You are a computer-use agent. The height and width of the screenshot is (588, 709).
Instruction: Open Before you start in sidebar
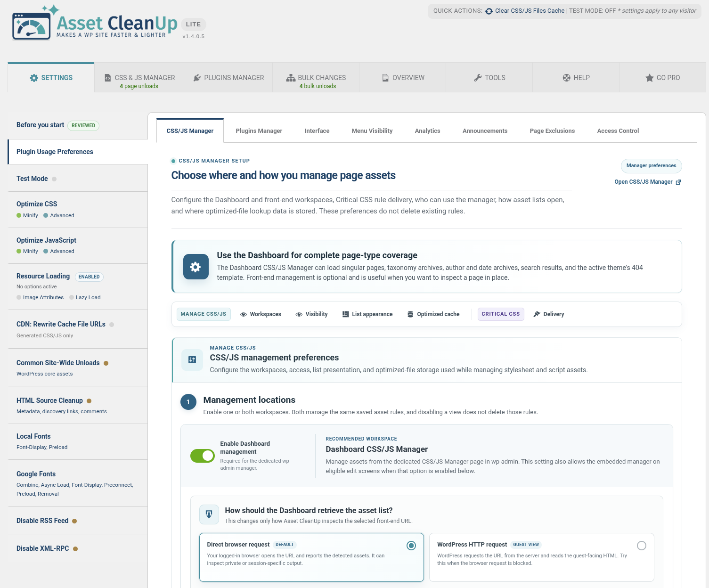[41, 125]
